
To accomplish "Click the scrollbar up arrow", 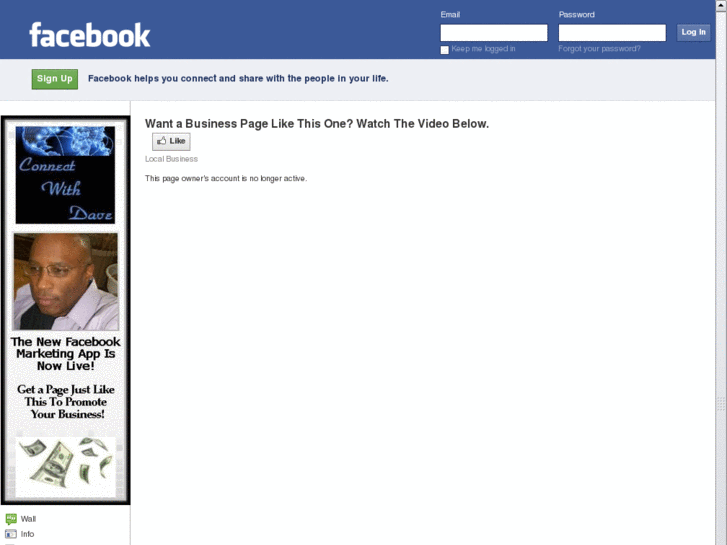I will (721, 5).
